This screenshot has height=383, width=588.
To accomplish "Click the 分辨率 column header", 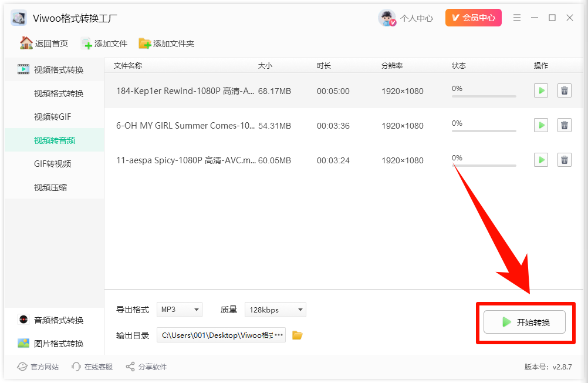I will pos(392,66).
